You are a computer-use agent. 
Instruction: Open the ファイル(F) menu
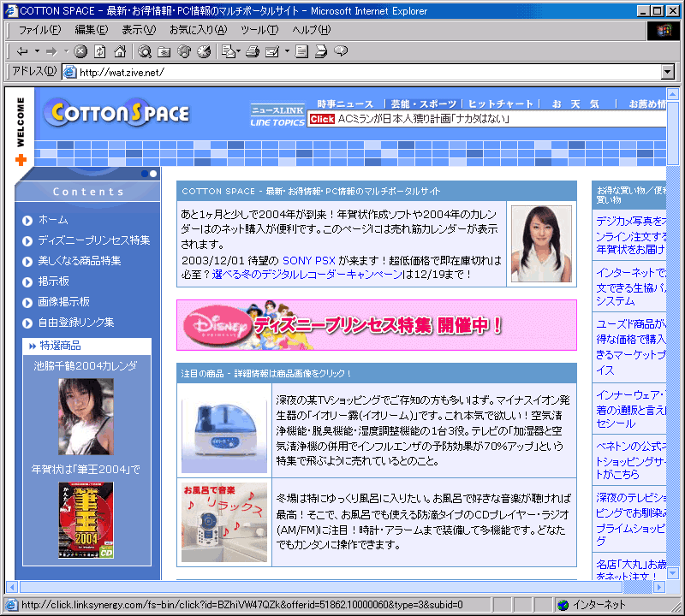(x=39, y=30)
